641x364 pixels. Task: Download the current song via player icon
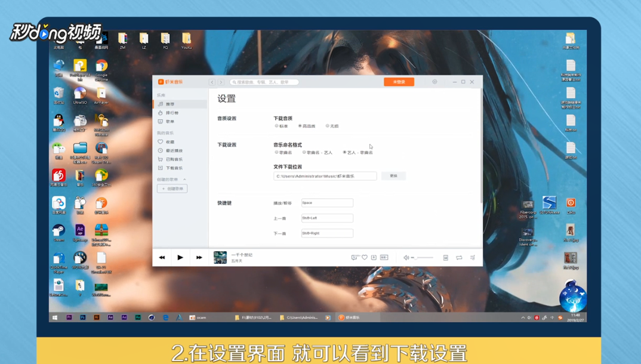(x=374, y=257)
